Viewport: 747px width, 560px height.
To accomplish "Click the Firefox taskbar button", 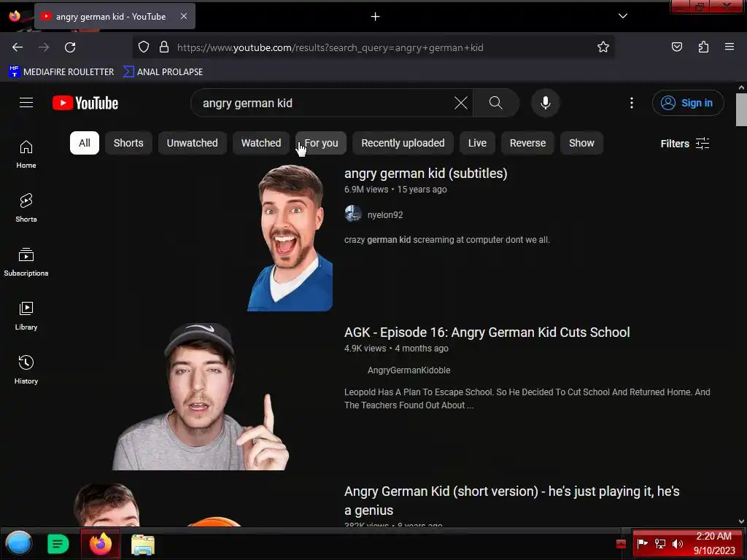I will (100, 544).
